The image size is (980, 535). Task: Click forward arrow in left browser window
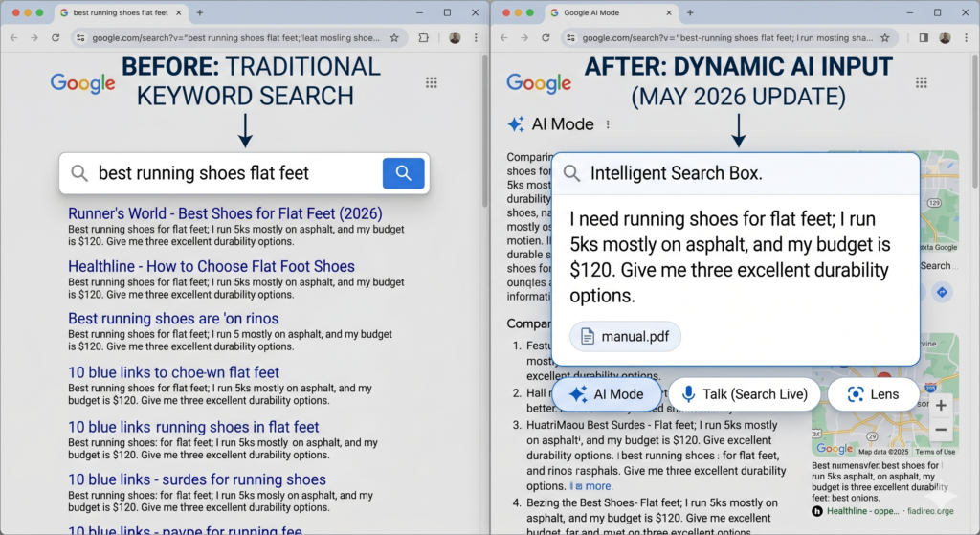[x=34, y=38]
